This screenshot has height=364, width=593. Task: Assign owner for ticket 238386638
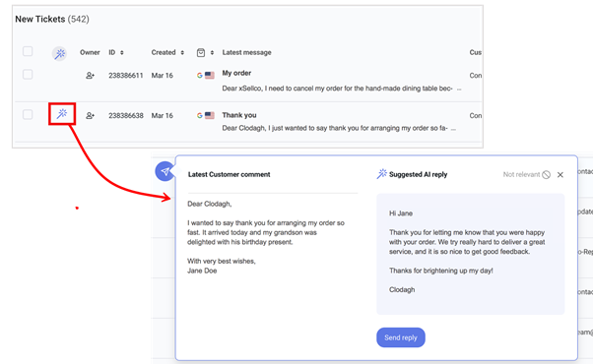point(90,115)
